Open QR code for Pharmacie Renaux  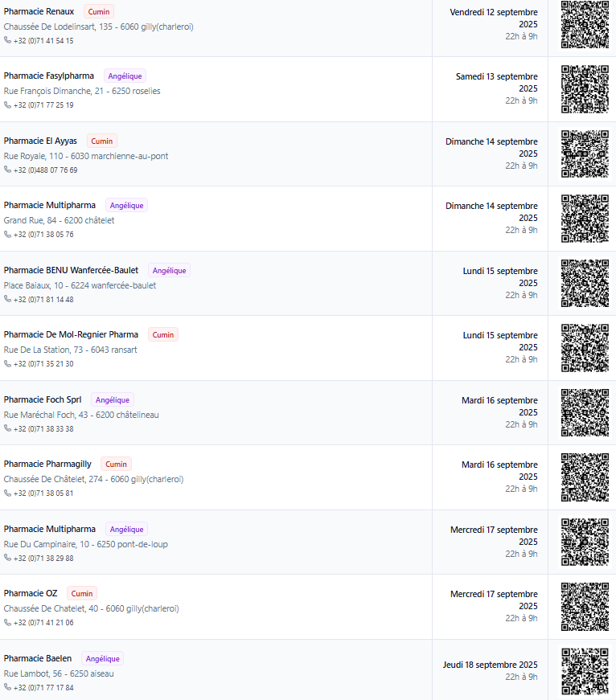585,25
